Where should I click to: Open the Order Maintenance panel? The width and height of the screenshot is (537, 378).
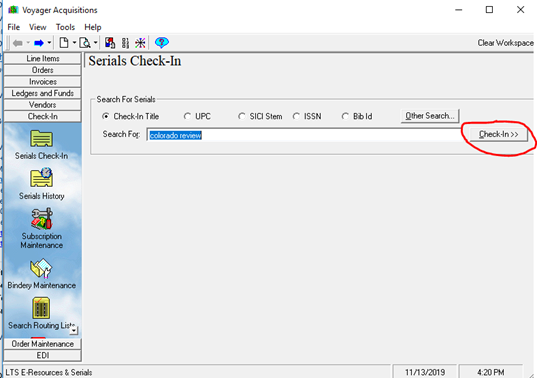(x=42, y=344)
